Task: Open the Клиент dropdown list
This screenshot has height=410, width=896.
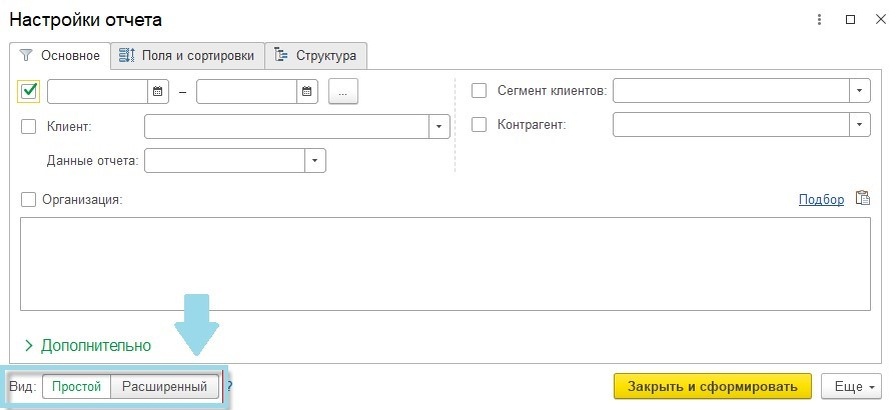Action: click(x=438, y=126)
